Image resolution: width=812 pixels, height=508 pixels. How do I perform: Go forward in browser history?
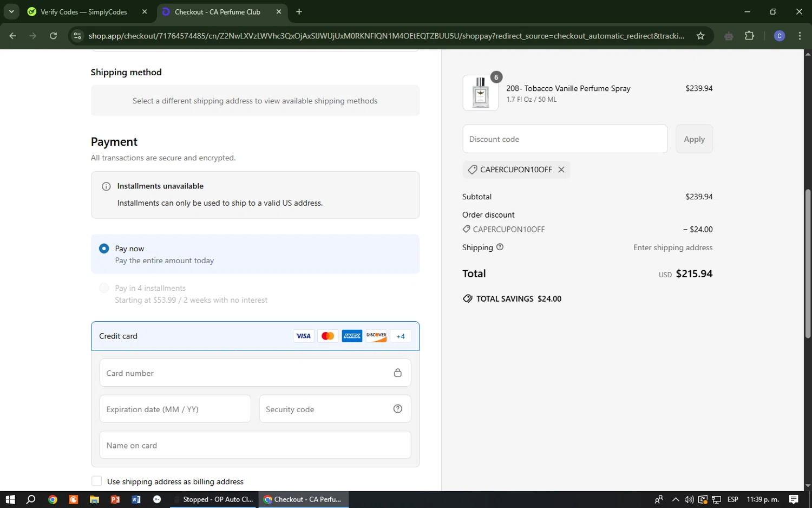(33, 36)
